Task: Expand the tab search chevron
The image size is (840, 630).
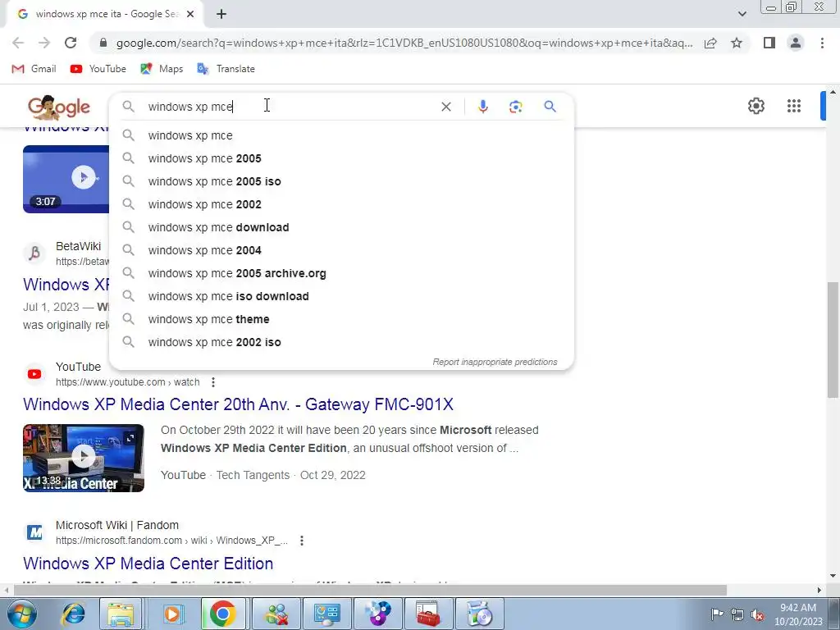Action: tap(742, 14)
